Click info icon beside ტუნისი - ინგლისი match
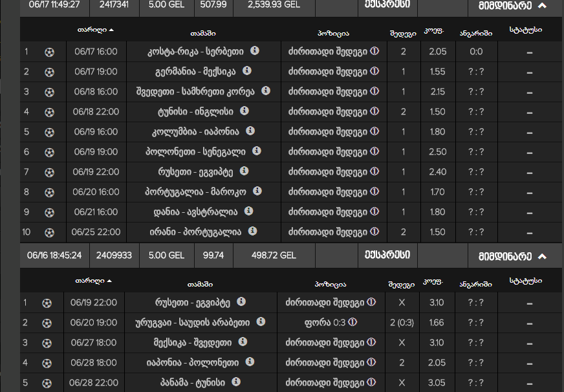The height and width of the screenshot is (392, 564). [x=244, y=111]
